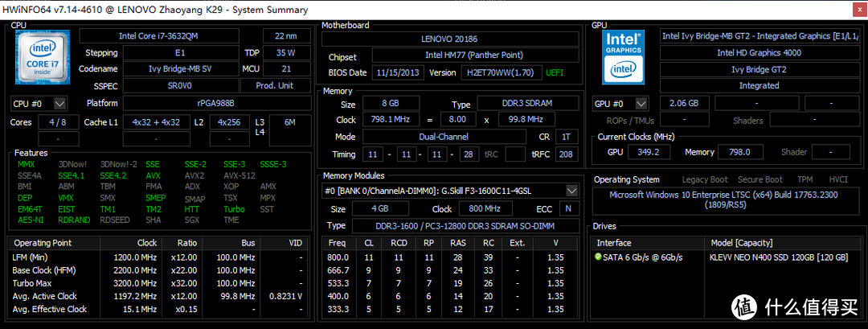Click the CR value 1T
Image resolution: width=868 pixels, height=329 pixels.
click(x=565, y=137)
